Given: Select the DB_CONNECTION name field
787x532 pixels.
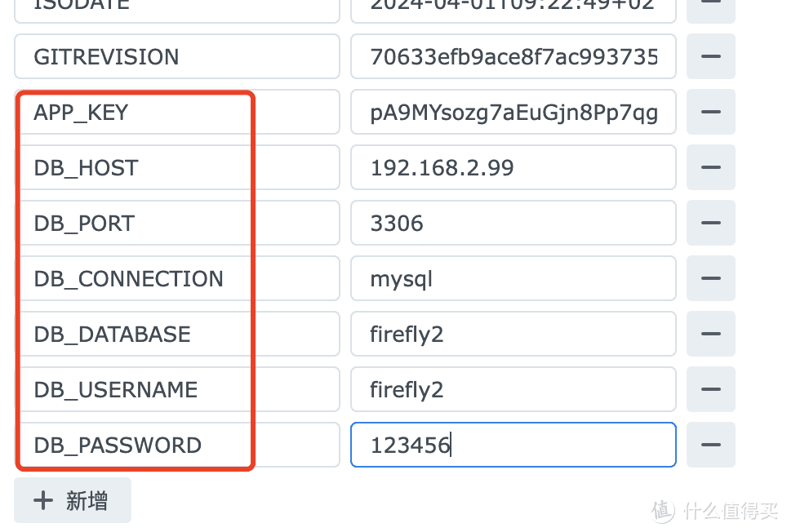Looking at the screenshot, I should pyautogui.click(x=176, y=279).
